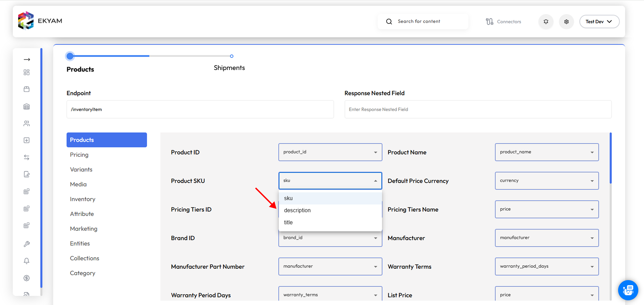Select 'description' option in SKU dropdown
Screen dimensions: 644x305
tap(297, 210)
